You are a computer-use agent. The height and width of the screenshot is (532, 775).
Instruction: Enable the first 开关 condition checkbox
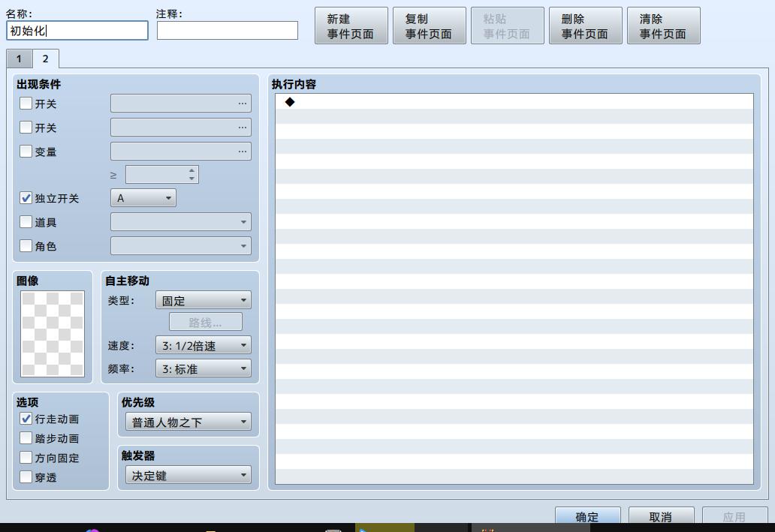click(26, 104)
